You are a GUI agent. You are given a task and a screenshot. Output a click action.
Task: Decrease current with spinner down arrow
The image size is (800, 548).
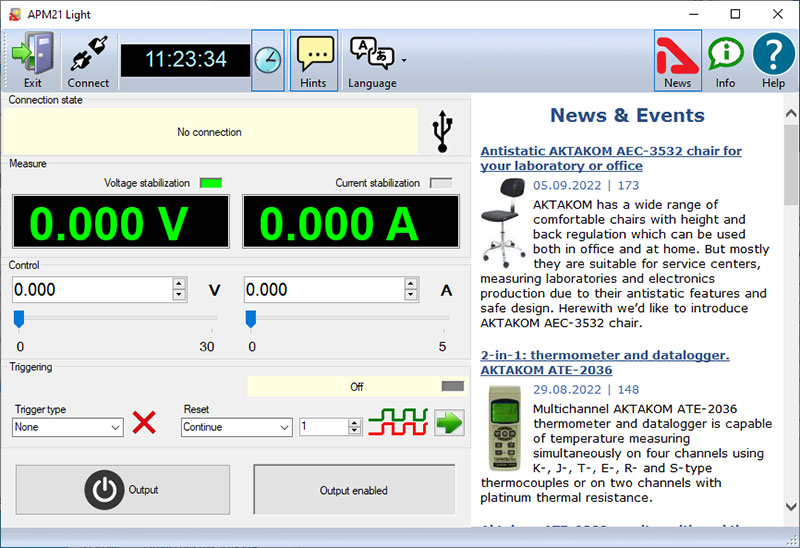pyautogui.click(x=411, y=295)
